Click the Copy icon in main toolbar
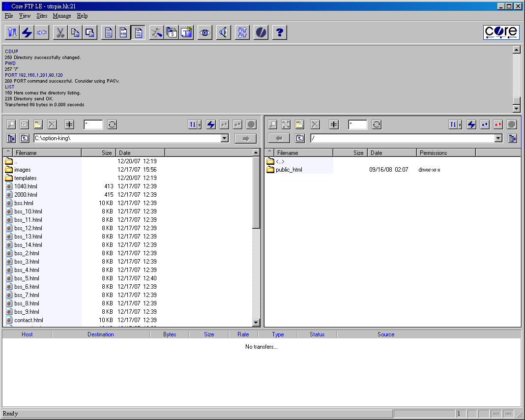This screenshot has width=525, height=420. [x=75, y=32]
